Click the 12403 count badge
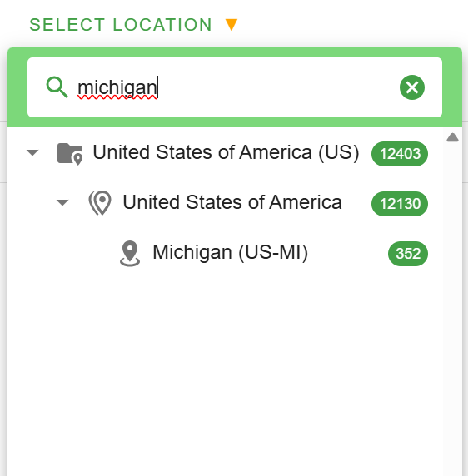The height and width of the screenshot is (476, 468). pos(400,154)
